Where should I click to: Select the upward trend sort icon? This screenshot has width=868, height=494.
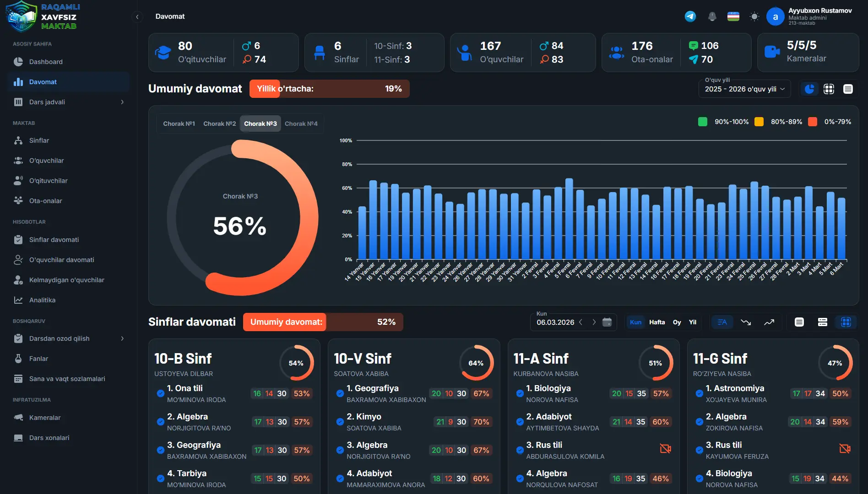coord(769,322)
